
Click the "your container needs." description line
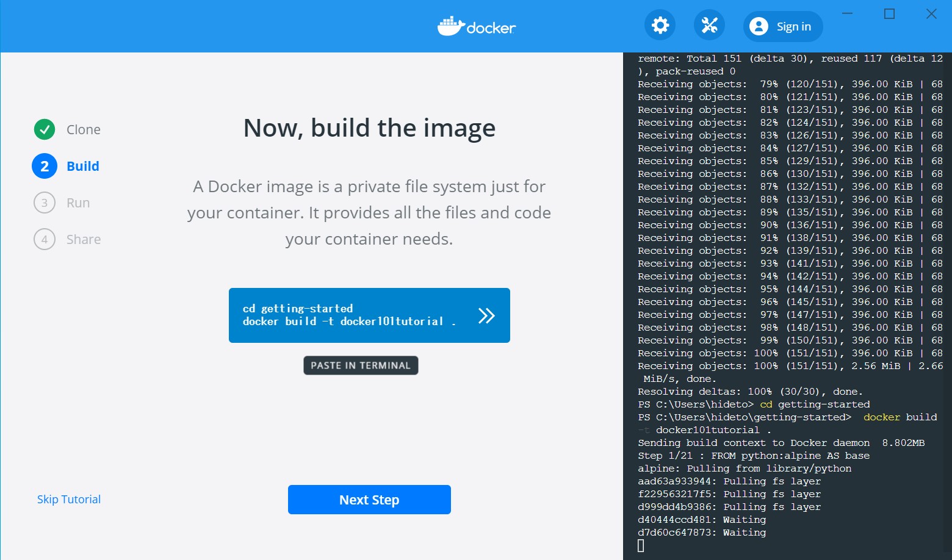click(x=369, y=239)
